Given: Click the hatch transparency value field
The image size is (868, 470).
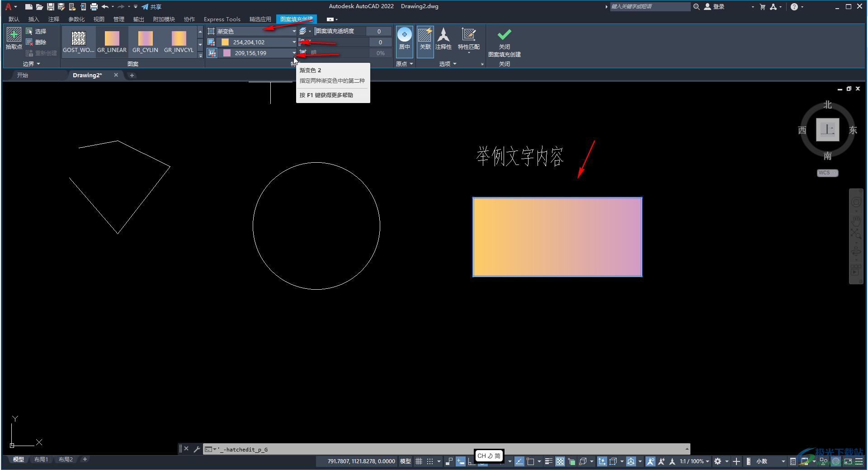Looking at the screenshot, I should click(379, 31).
